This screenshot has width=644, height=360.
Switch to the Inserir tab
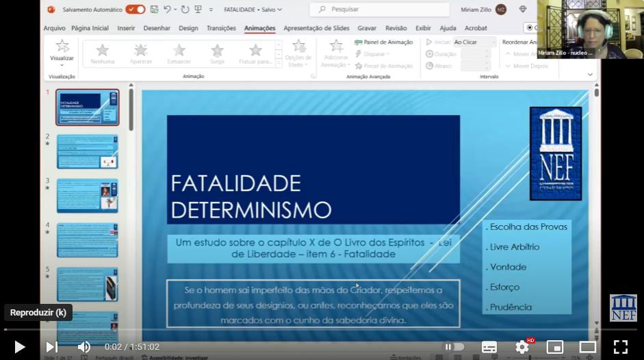coord(126,28)
